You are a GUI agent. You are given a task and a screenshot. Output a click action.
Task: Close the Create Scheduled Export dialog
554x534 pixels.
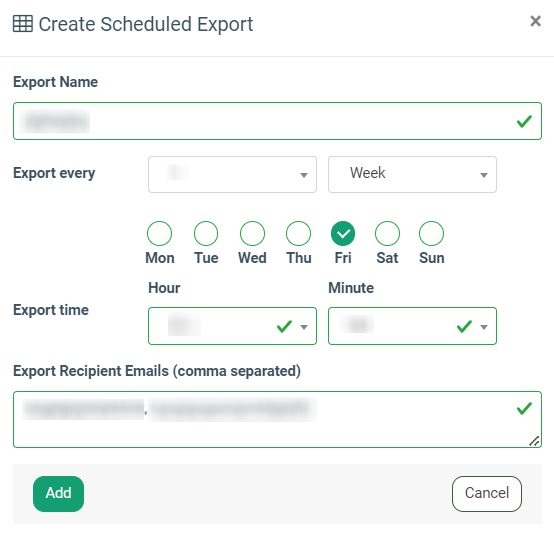[536, 21]
